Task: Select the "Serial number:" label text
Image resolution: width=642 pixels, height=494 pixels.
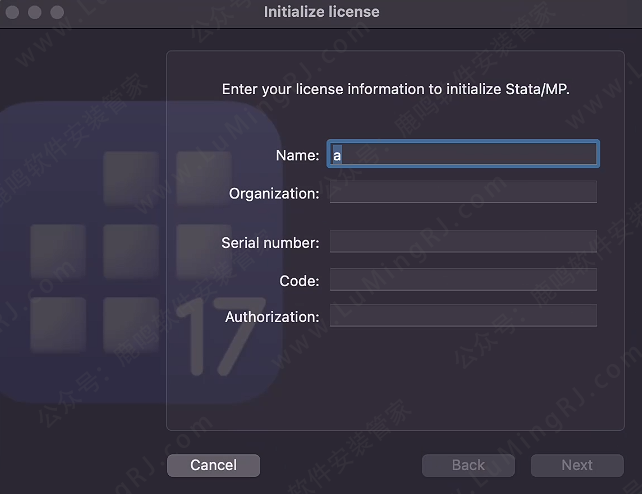Action: tap(270, 243)
